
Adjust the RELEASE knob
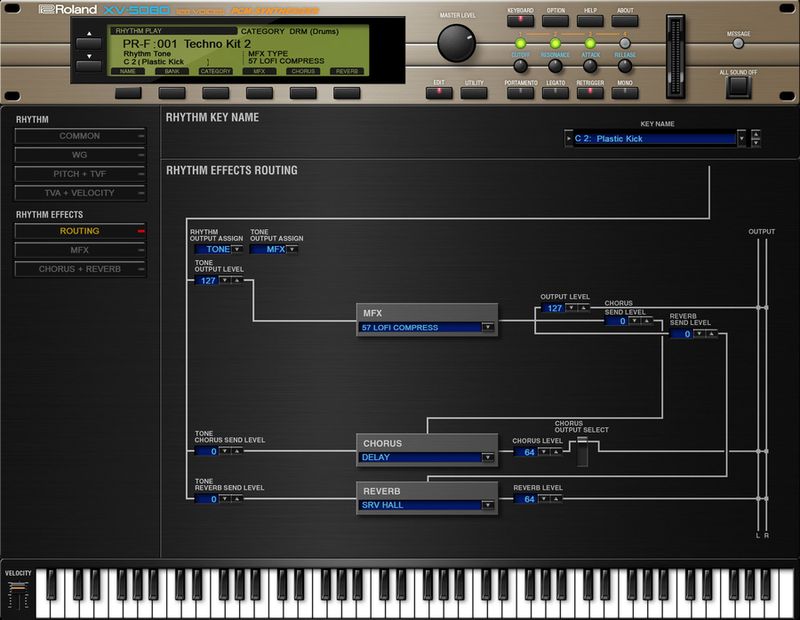click(625, 68)
